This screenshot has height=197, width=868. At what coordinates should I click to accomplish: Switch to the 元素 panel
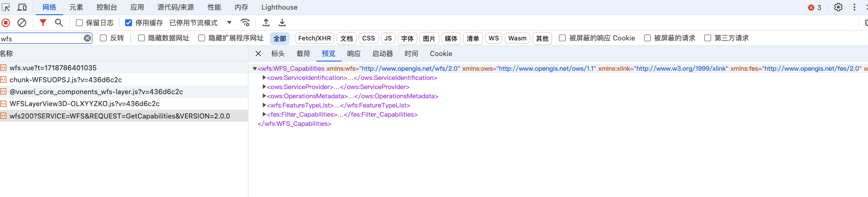point(76,7)
